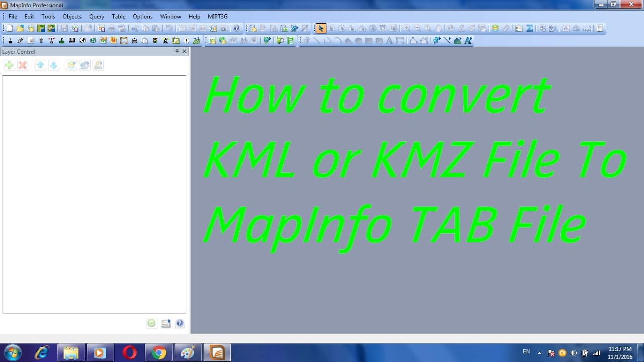Viewport: 644px width, 362px height.
Task: Click the Print toolbar icon
Action: [x=111, y=28]
